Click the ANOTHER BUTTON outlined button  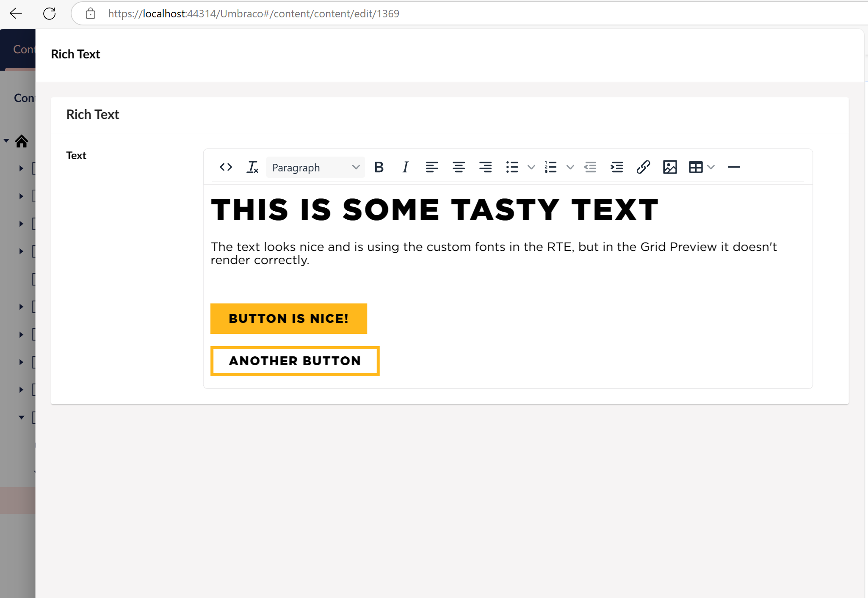[295, 361]
